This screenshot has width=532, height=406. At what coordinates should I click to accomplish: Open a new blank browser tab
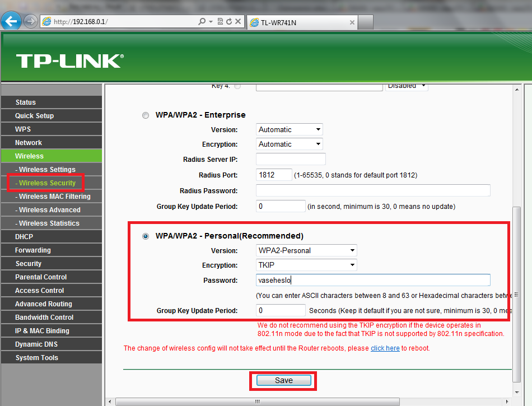(x=366, y=22)
